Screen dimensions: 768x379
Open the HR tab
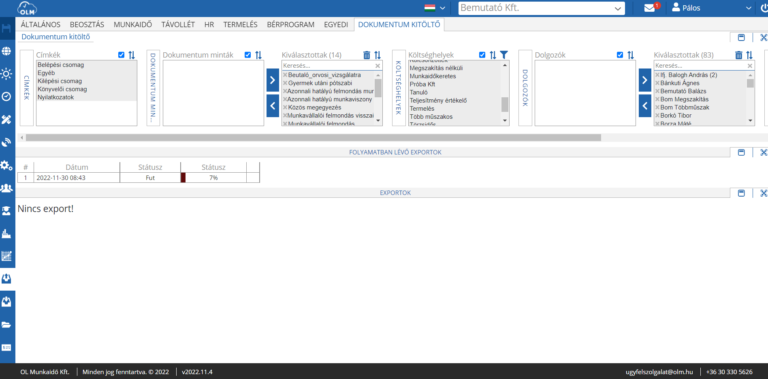point(209,24)
